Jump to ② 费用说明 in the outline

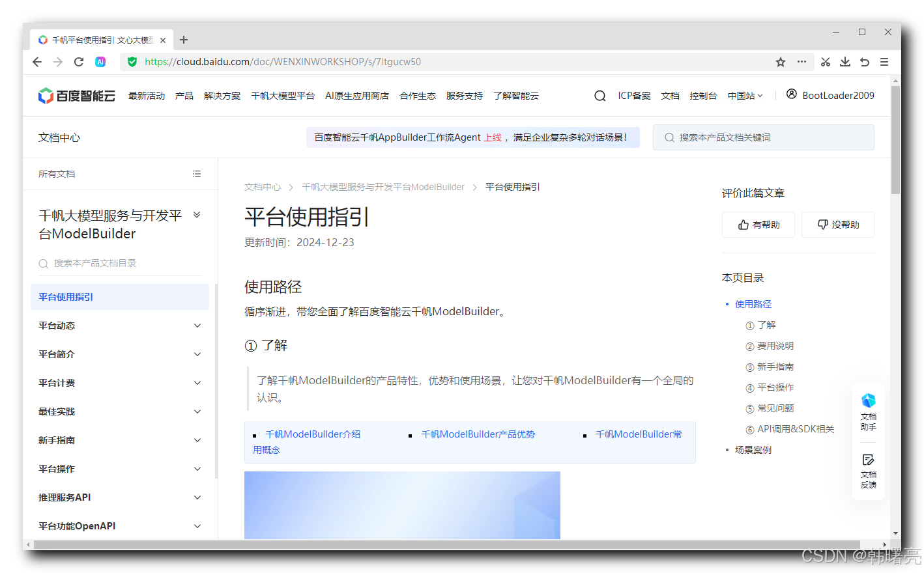770,346
